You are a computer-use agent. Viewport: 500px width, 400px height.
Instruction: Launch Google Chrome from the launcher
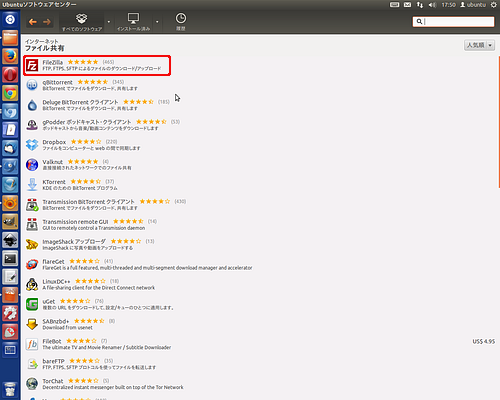(x=10, y=93)
